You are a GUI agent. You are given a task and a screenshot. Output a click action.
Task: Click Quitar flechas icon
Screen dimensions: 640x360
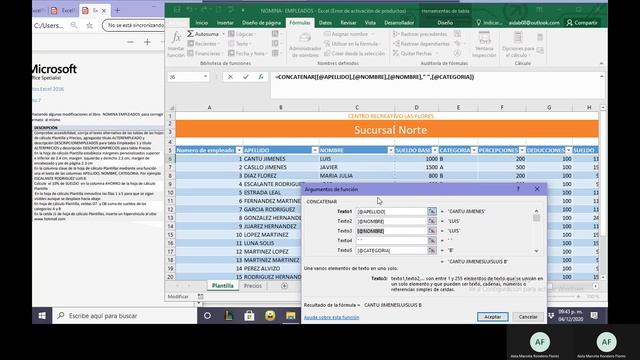(x=396, y=53)
